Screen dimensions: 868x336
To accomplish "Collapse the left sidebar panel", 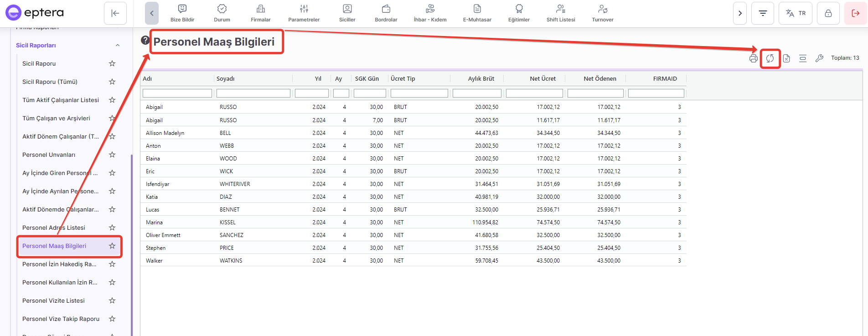I will 115,13.
